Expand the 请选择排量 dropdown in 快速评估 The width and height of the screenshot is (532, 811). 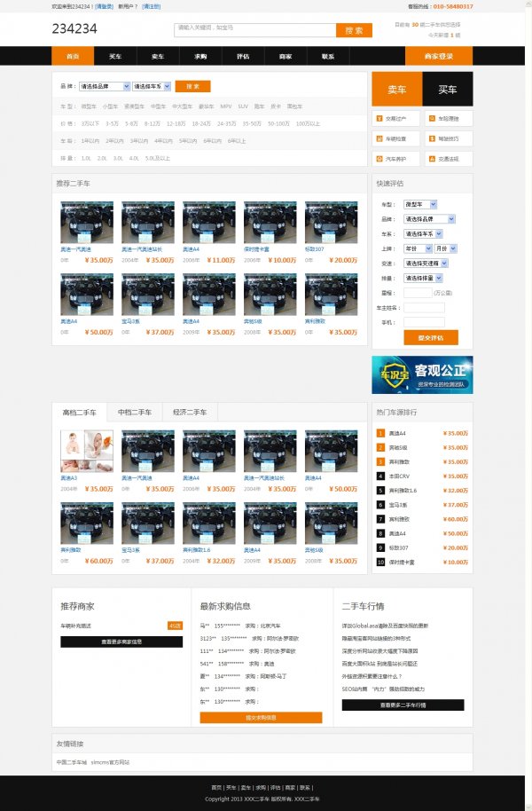[423, 279]
